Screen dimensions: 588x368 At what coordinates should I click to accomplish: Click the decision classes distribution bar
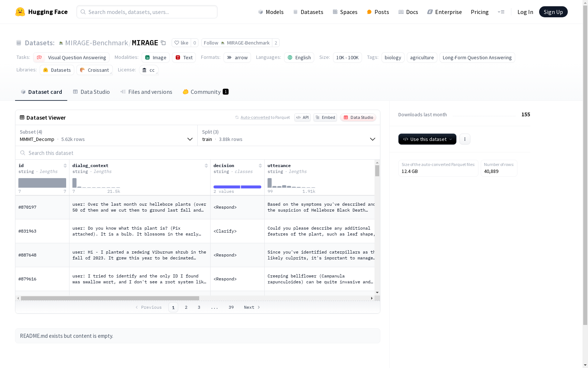tap(237, 187)
